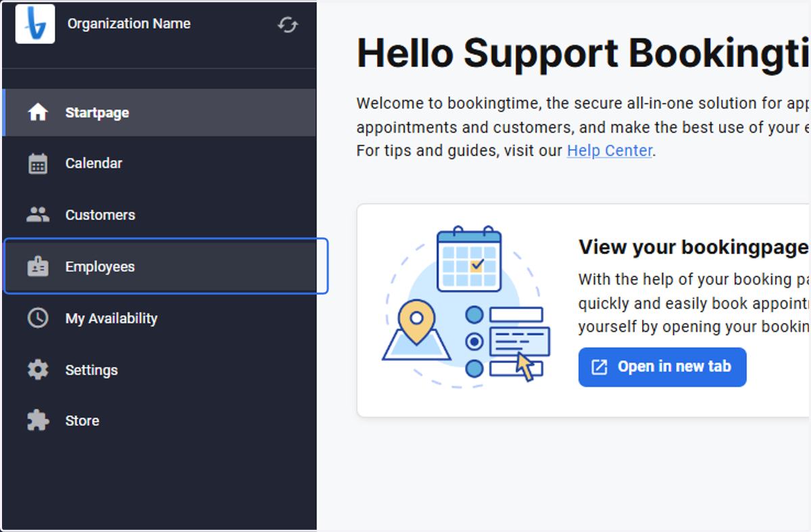Click the Settings gear icon

(x=38, y=370)
